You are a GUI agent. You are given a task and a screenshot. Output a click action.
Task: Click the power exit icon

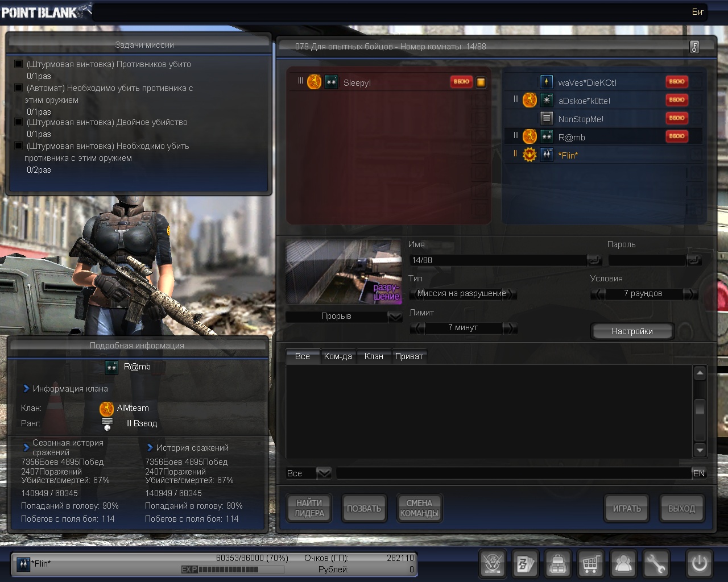[699, 564]
